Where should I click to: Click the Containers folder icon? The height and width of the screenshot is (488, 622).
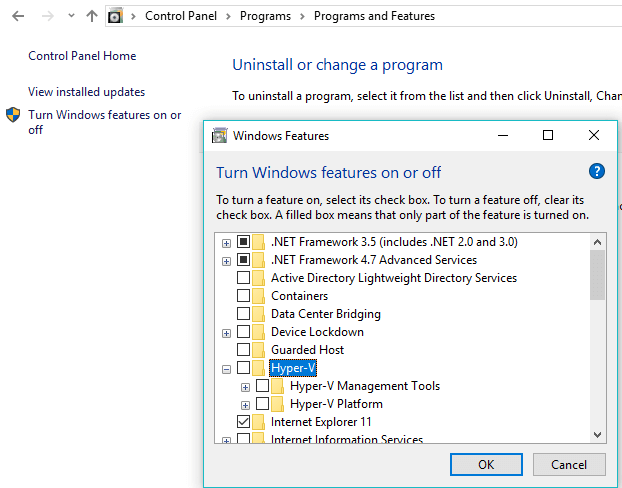(258, 296)
